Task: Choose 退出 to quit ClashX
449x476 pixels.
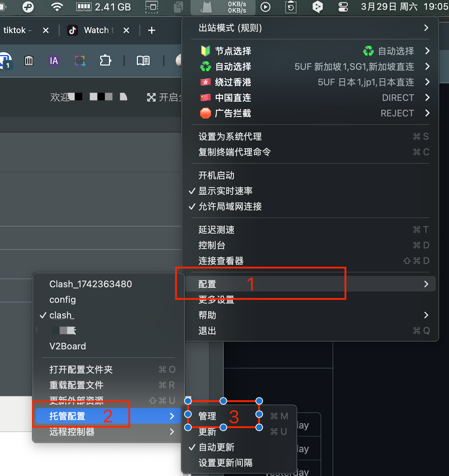Action: [x=207, y=331]
